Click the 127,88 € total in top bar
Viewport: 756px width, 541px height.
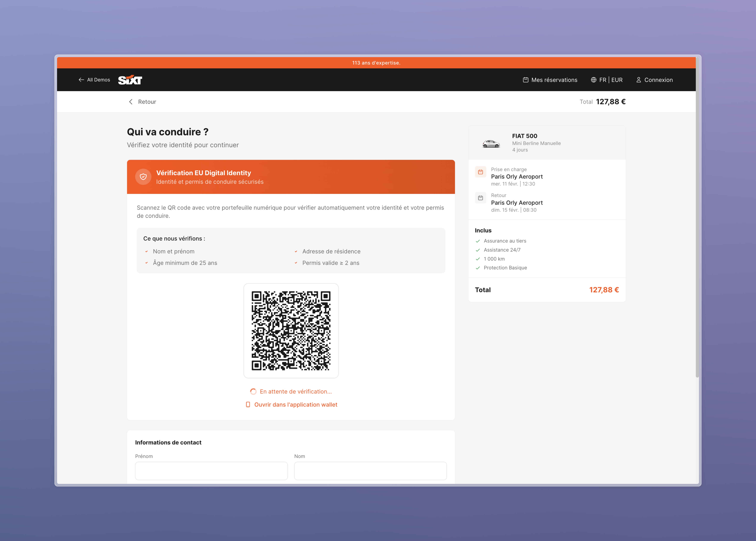pyautogui.click(x=611, y=102)
